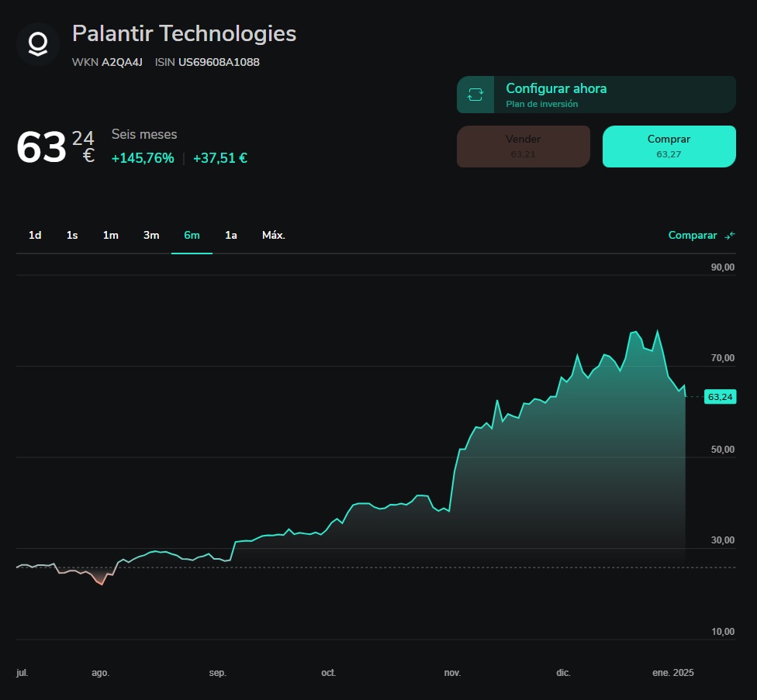Select the 3m period tab
The image size is (757, 700).
150,235
